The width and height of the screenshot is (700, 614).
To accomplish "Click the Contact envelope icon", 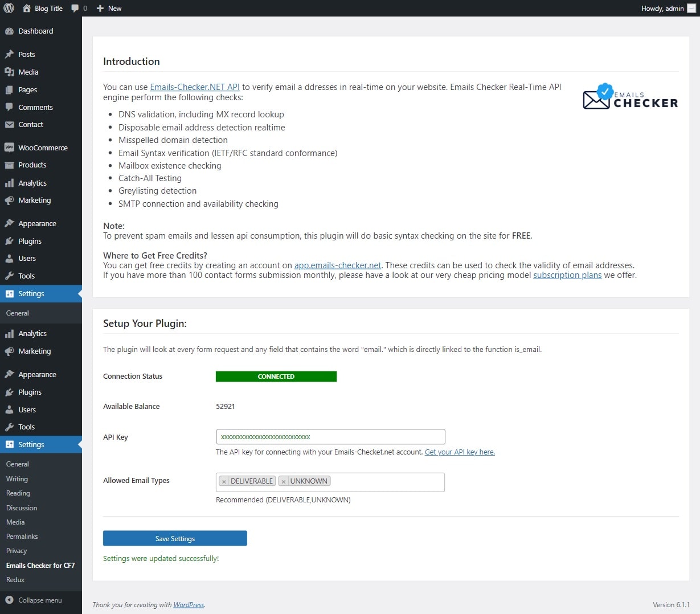I will pyautogui.click(x=9, y=125).
